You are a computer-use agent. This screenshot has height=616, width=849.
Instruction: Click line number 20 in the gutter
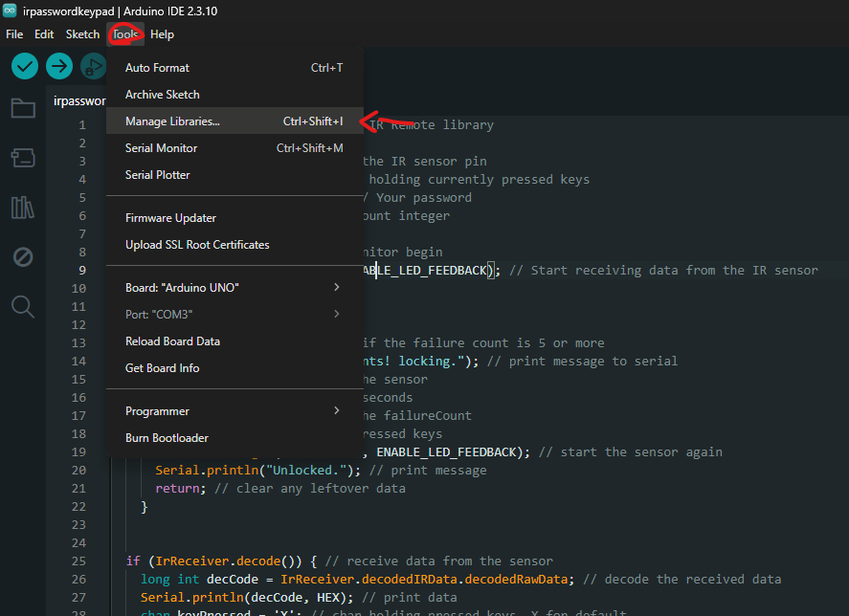[x=78, y=471]
